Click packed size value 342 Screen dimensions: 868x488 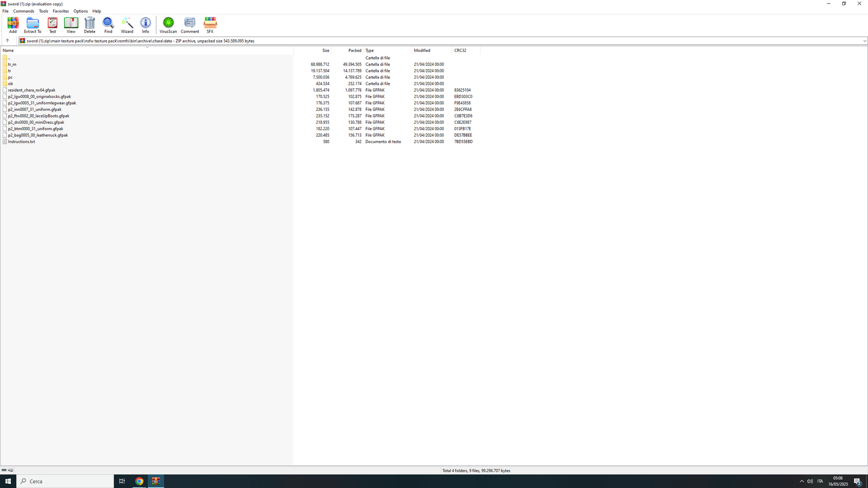tap(358, 141)
